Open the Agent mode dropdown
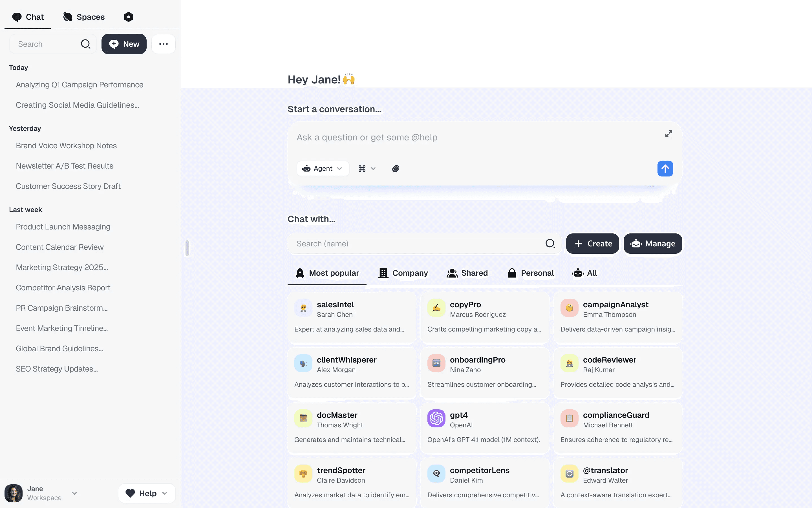Image resolution: width=812 pixels, height=508 pixels. tap(323, 169)
